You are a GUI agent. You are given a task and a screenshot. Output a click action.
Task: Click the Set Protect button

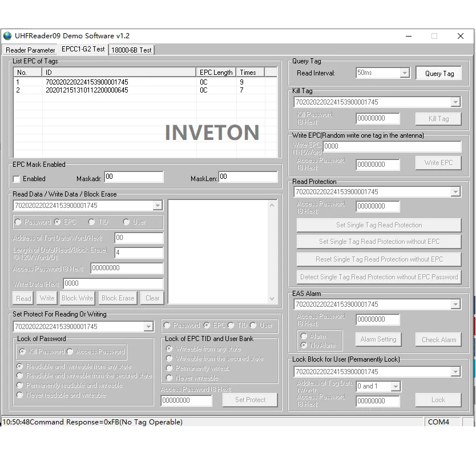click(x=250, y=400)
